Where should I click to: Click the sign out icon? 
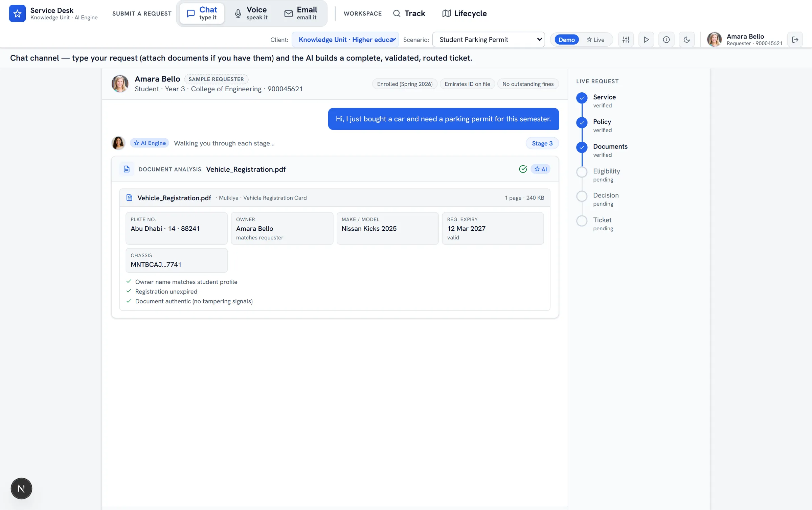tap(795, 40)
